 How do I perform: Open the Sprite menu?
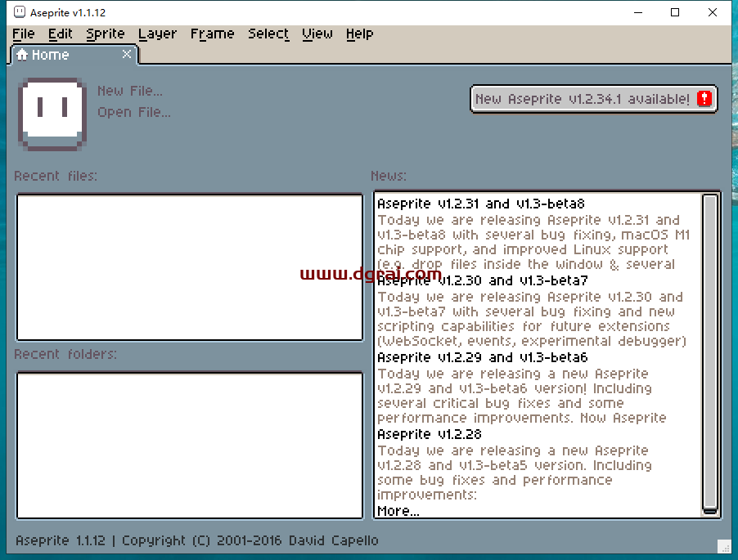(105, 34)
